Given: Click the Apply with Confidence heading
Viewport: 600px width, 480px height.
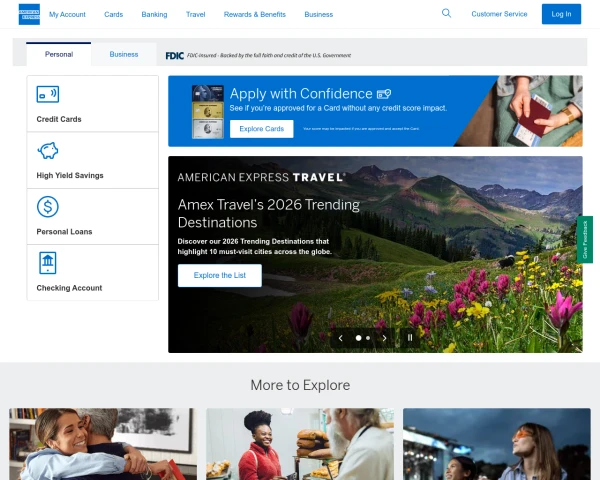Looking at the screenshot, I should coord(301,94).
